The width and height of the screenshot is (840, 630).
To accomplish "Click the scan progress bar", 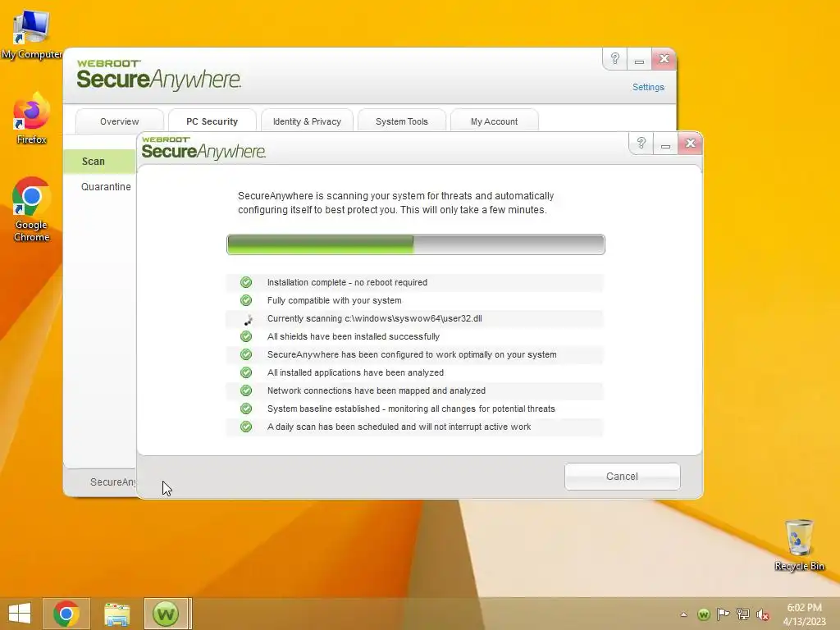I will (416, 244).
